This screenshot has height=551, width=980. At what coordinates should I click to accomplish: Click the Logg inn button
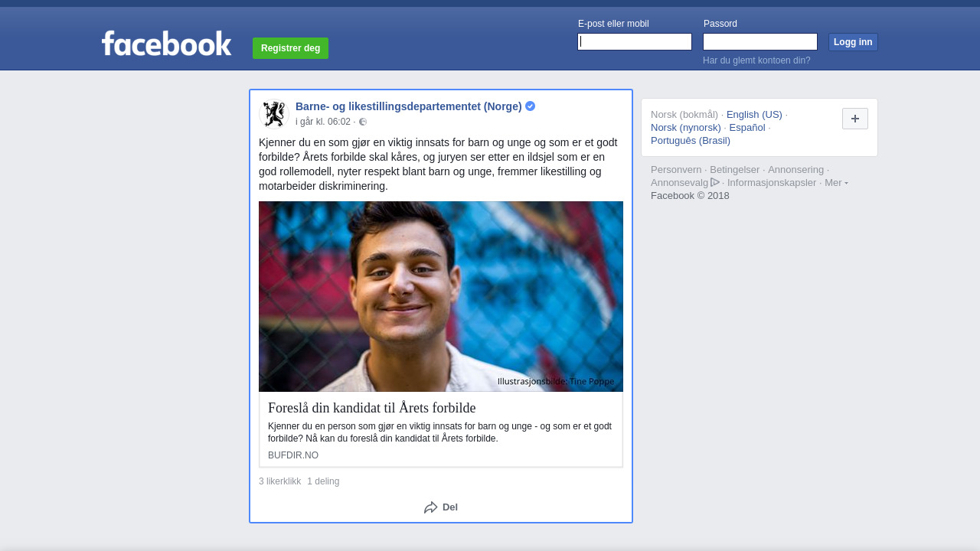tap(853, 42)
